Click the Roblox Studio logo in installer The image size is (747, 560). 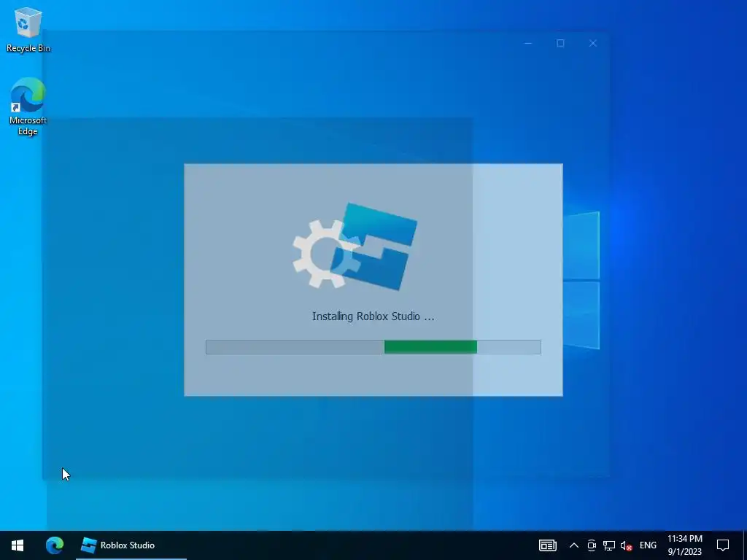coord(355,246)
